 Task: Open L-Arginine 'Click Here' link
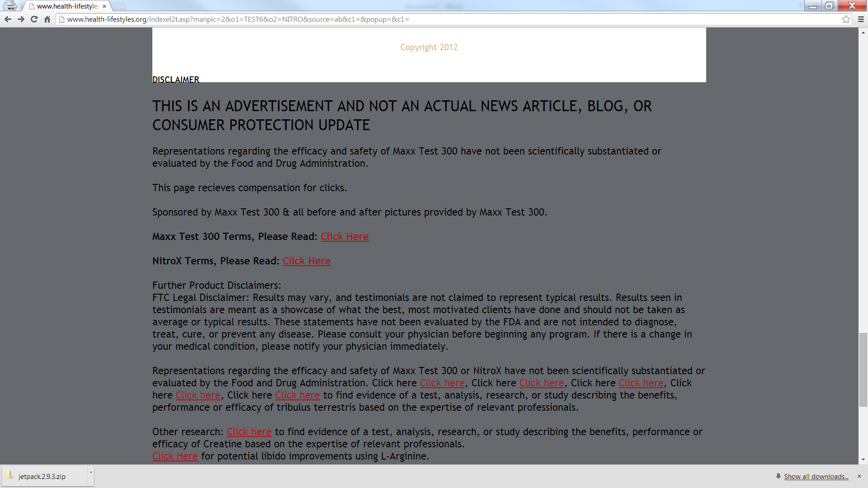point(175,456)
